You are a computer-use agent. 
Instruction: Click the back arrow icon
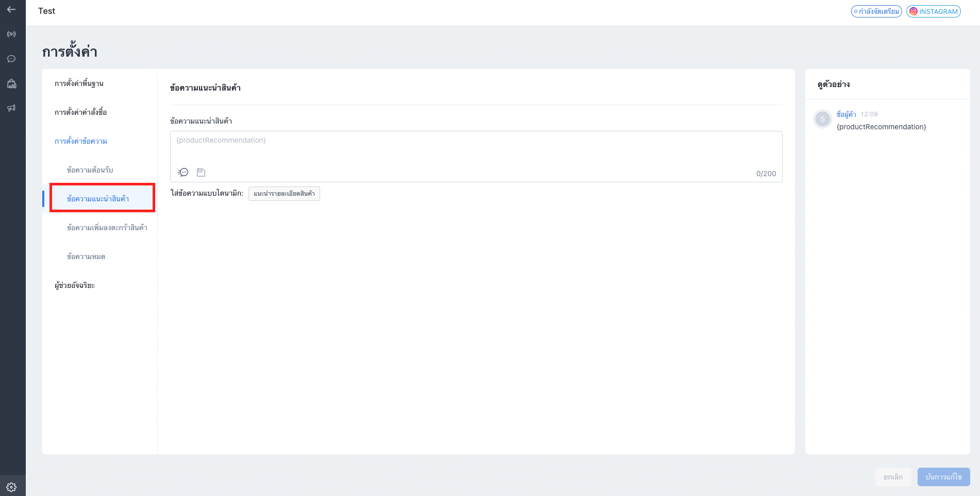tap(11, 9)
